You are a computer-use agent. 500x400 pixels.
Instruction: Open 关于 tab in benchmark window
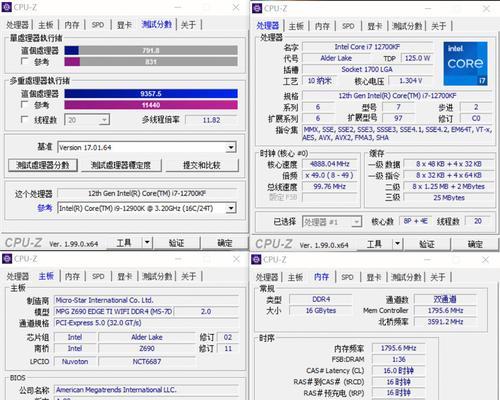pyautogui.click(x=188, y=25)
